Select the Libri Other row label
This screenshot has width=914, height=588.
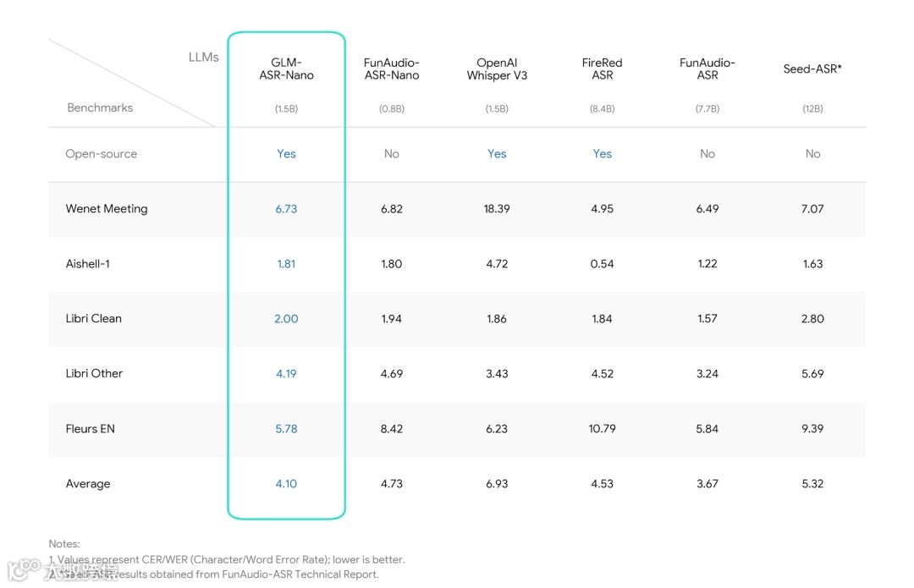(95, 373)
